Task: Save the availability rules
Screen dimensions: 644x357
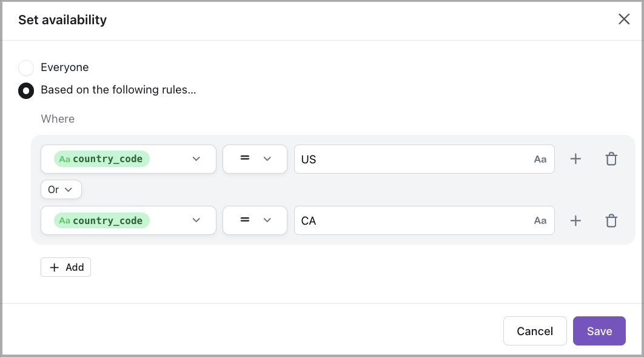Action: click(x=599, y=331)
